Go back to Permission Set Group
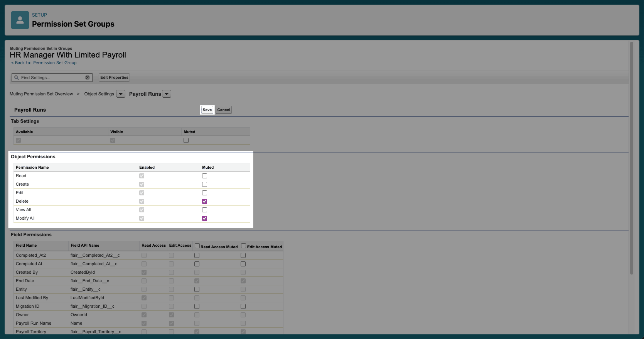Screen dimensions: 644x339 click(44, 63)
